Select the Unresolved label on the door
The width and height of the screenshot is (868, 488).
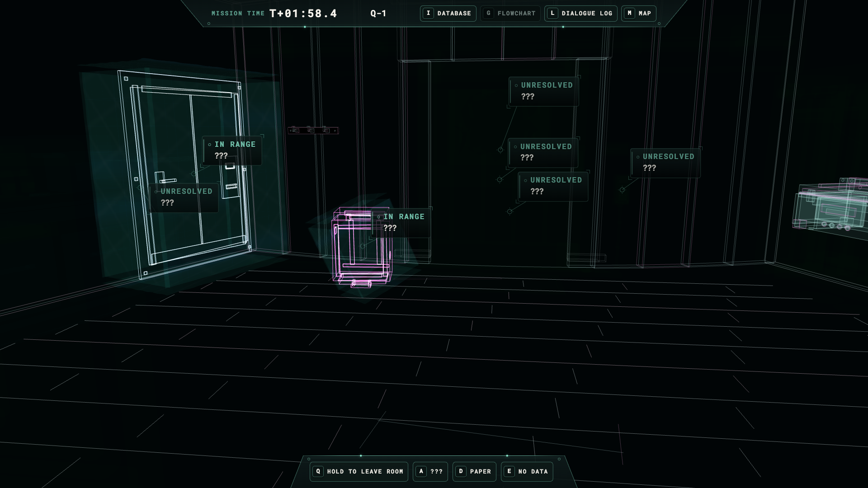184,197
